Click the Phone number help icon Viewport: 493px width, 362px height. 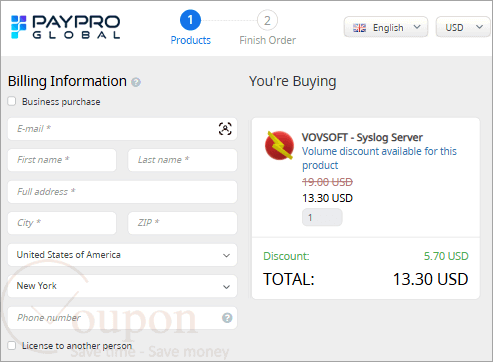[227, 318]
